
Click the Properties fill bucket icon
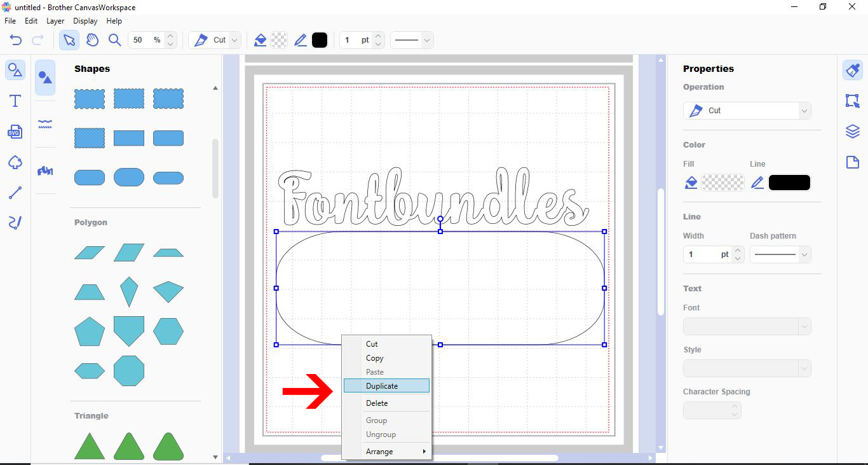pos(691,183)
